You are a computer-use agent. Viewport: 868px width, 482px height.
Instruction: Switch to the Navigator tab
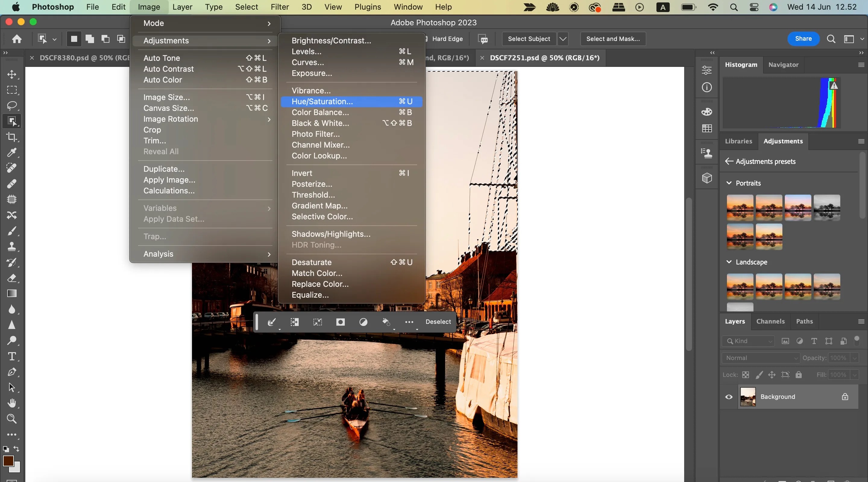(x=783, y=65)
